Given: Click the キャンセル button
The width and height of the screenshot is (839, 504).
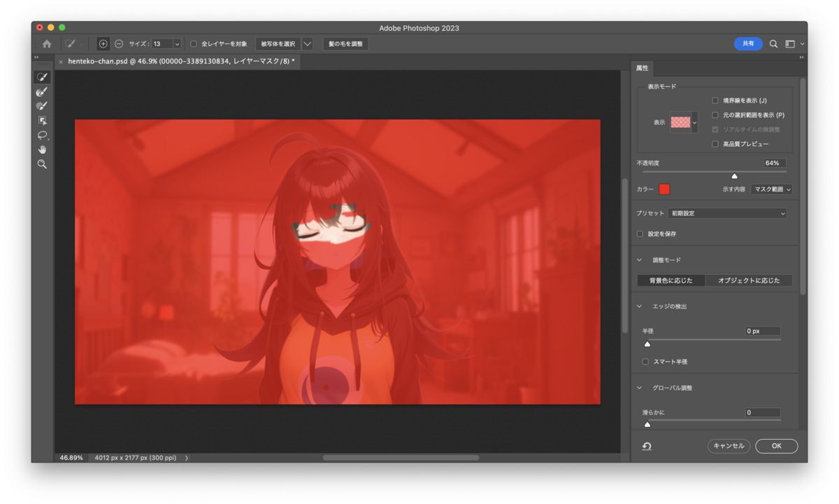Looking at the screenshot, I should pyautogui.click(x=729, y=446).
